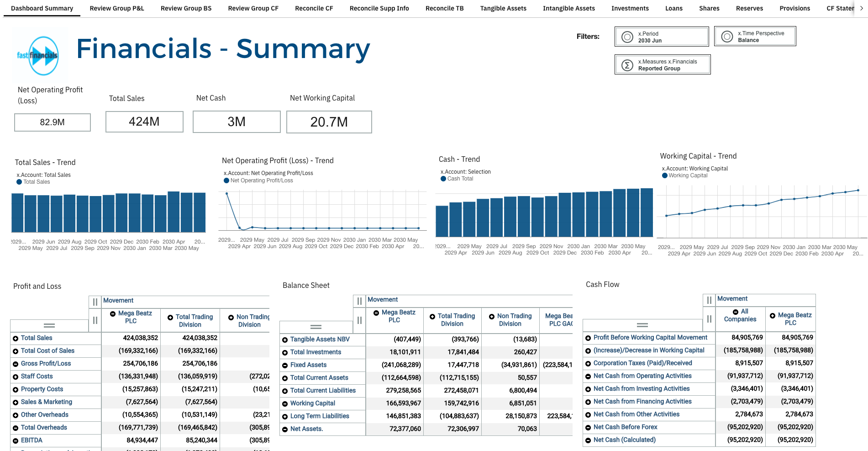Expand the Total Cost of Sales row
Viewport: 868px width, 451px height.
coord(16,351)
